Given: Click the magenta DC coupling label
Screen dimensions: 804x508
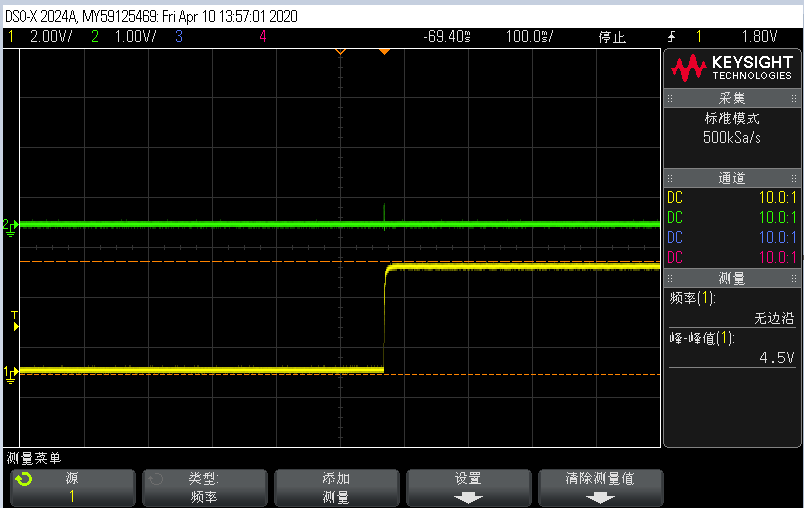Looking at the screenshot, I should pyautogui.click(x=675, y=257).
